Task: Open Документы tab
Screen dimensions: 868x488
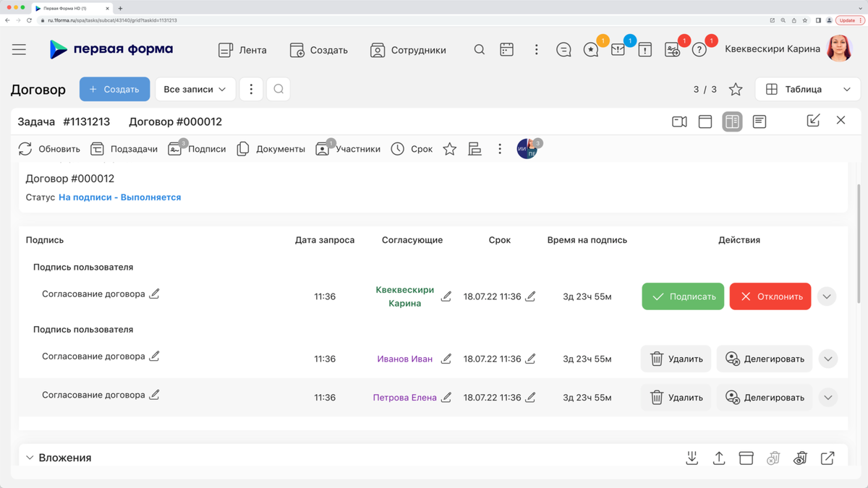Action: [x=271, y=149]
